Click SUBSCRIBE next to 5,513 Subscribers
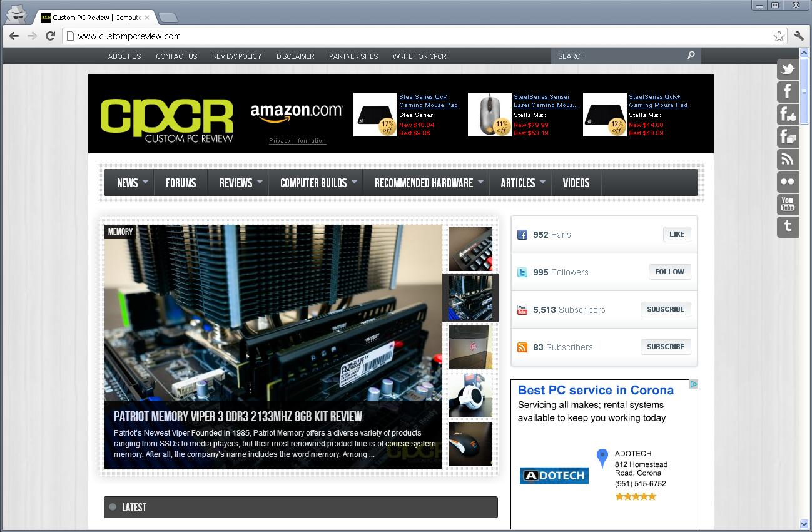Screen dimensions: 812x532 (x=666, y=309)
